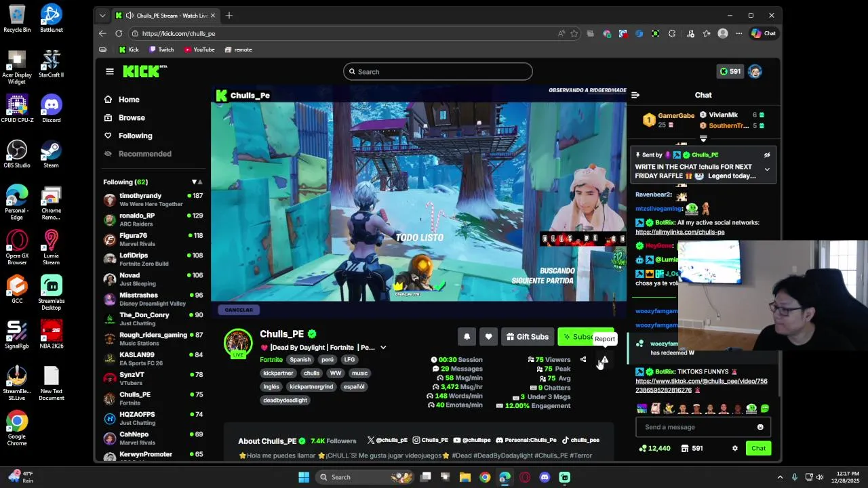This screenshot has height=488, width=868.
Task: Click browser back arrow
Action: 102,33
